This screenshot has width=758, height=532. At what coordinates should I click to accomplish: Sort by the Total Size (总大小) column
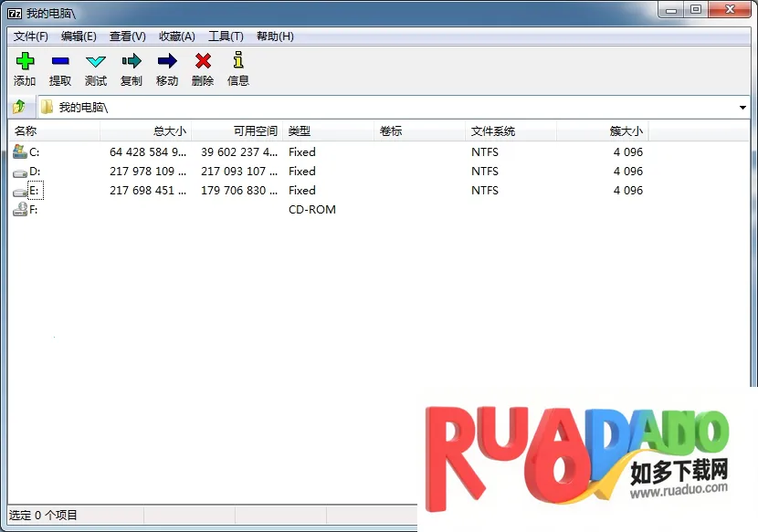[146, 131]
